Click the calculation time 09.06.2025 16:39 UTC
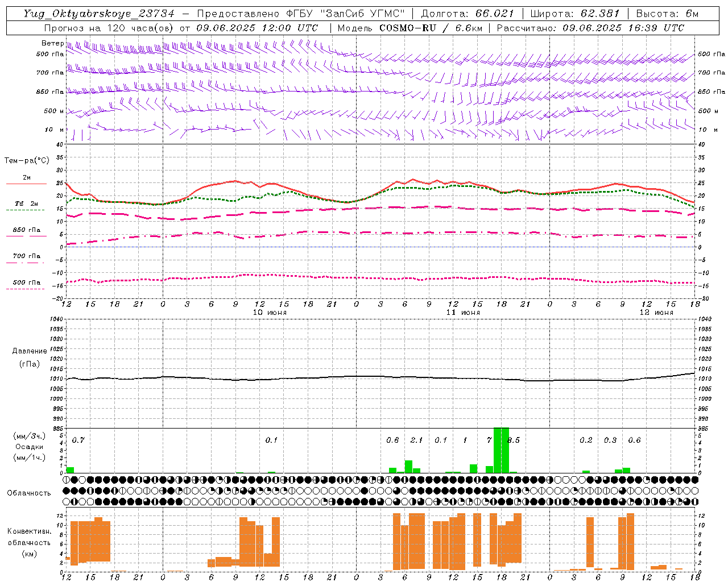This screenshot has height=582, width=728. point(623,28)
